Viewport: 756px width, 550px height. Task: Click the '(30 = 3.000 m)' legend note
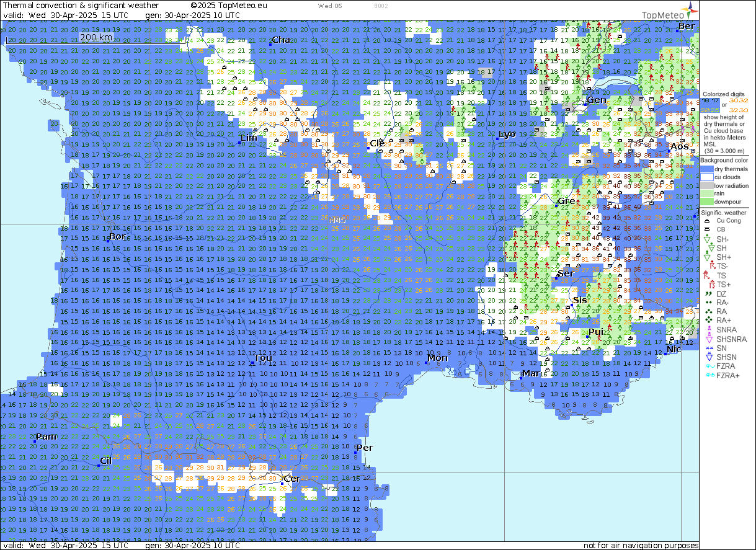[724, 151]
